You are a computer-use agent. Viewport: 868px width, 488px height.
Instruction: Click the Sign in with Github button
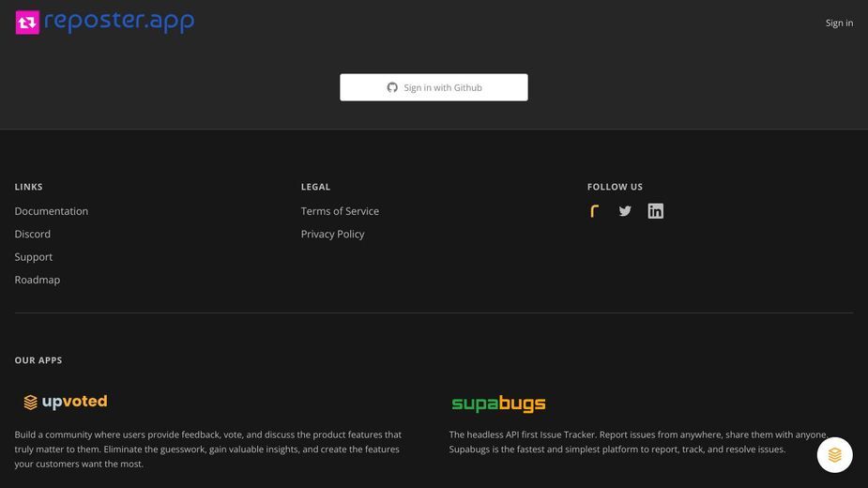click(x=434, y=87)
